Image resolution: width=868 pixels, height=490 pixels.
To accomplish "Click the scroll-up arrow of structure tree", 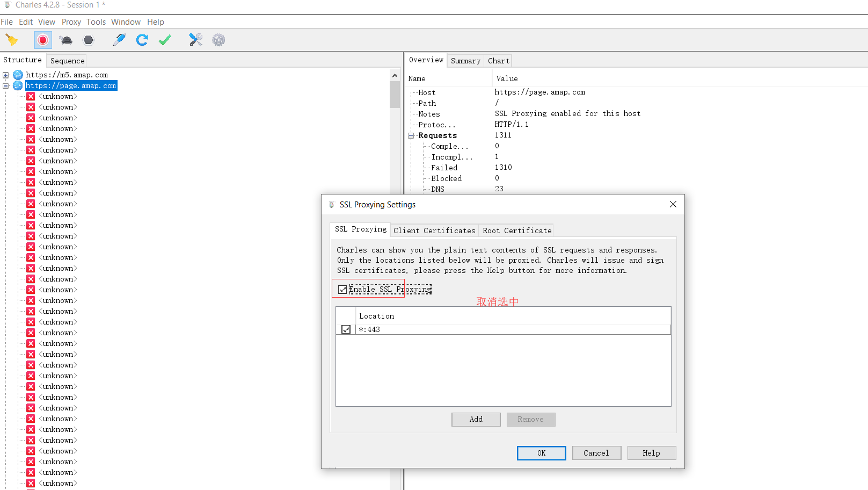I will 395,75.
